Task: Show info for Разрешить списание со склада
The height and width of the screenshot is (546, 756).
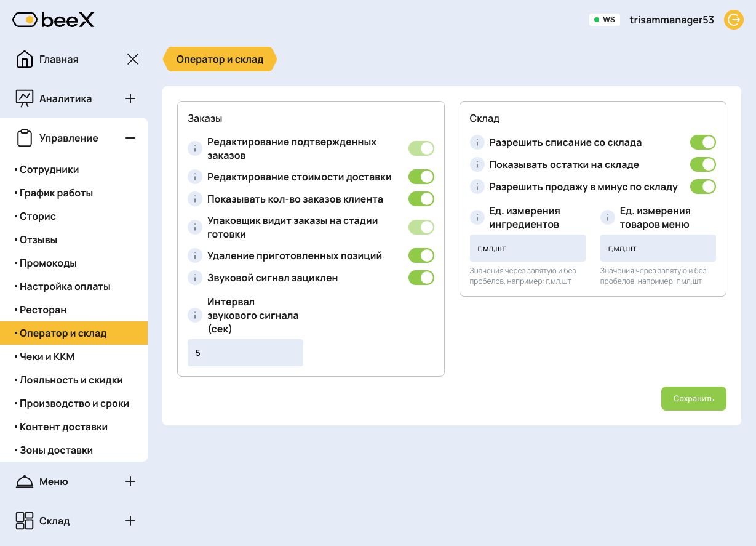Action: 477,142
